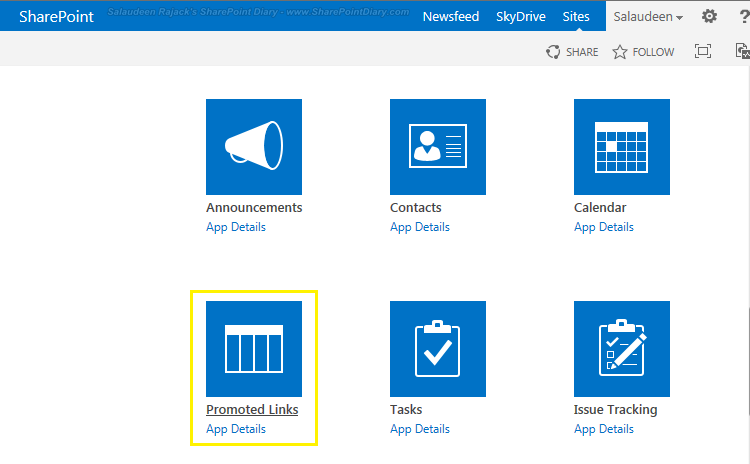Image resolution: width=750 pixels, height=464 pixels.
Task: Open the Tasks clipboard tile
Action: pos(438,349)
